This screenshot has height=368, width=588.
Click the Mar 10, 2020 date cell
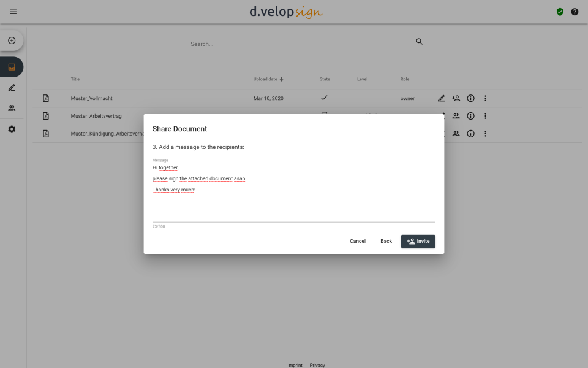268,98
